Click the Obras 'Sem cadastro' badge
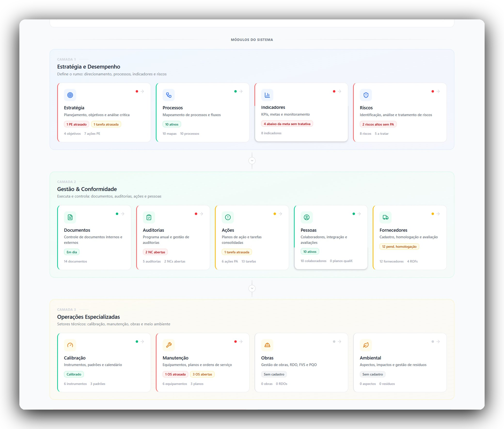Viewport: 504px width, 429px height. pos(274,374)
